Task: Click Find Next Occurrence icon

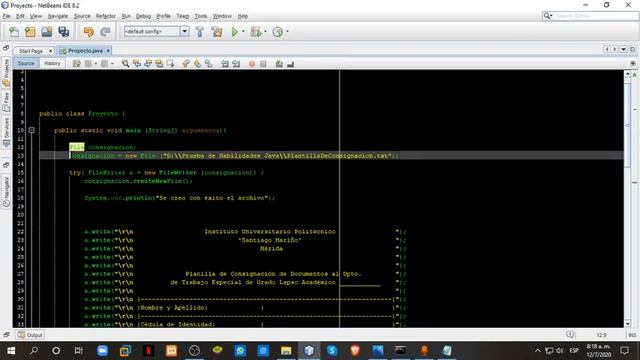Action: (148, 64)
